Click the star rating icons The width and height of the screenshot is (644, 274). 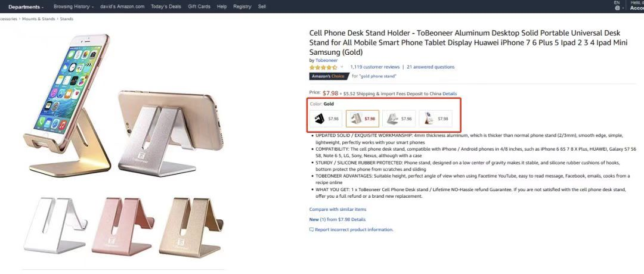323,67
